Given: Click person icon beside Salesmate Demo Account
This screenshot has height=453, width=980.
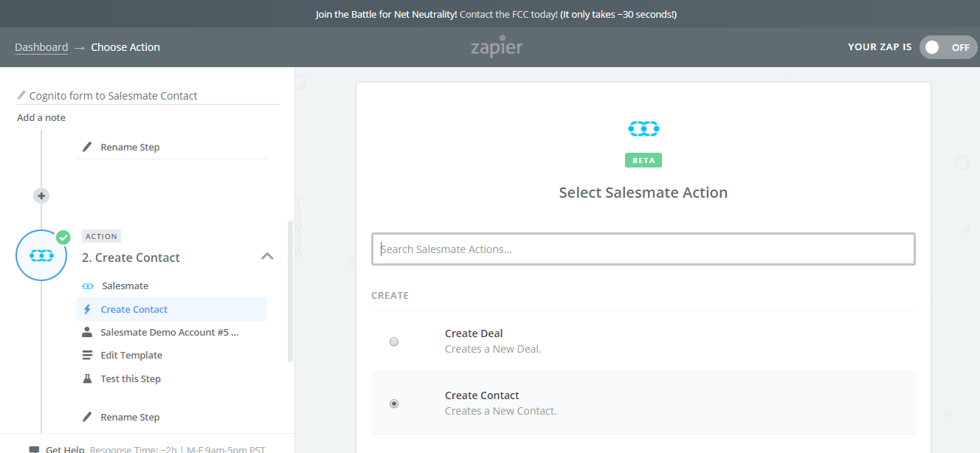Looking at the screenshot, I should (x=87, y=332).
